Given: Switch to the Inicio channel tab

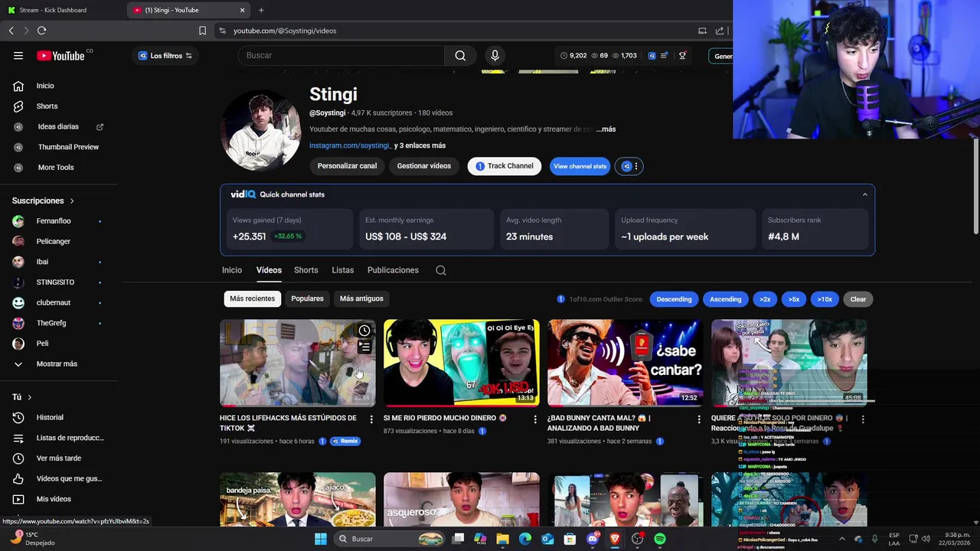Looking at the screenshot, I should tap(232, 270).
